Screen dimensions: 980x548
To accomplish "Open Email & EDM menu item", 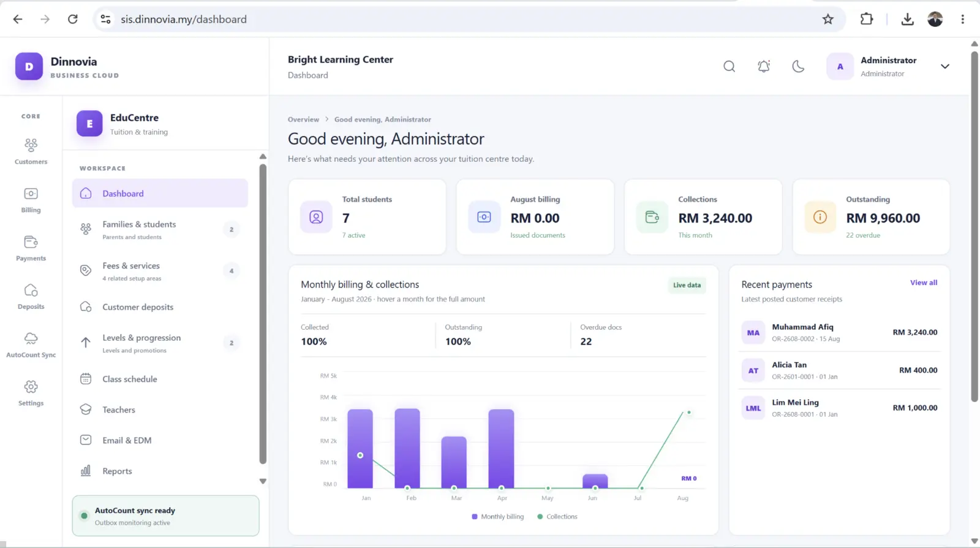I will (160, 440).
